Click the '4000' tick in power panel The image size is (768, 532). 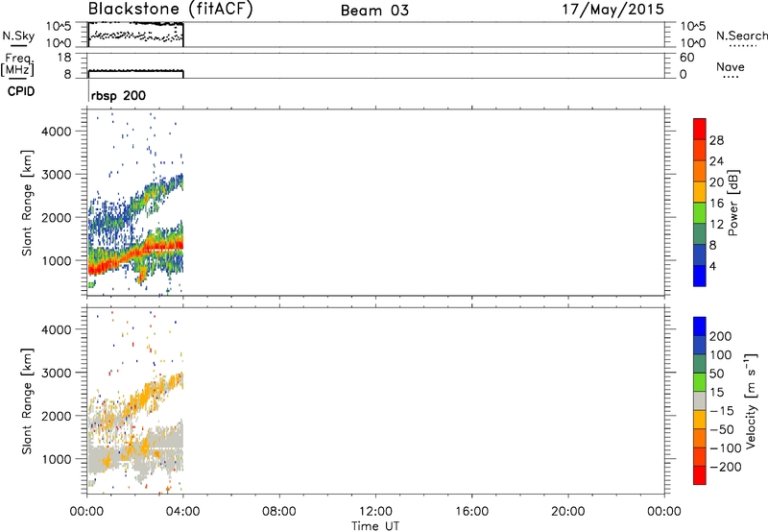[x=57, y=132]
